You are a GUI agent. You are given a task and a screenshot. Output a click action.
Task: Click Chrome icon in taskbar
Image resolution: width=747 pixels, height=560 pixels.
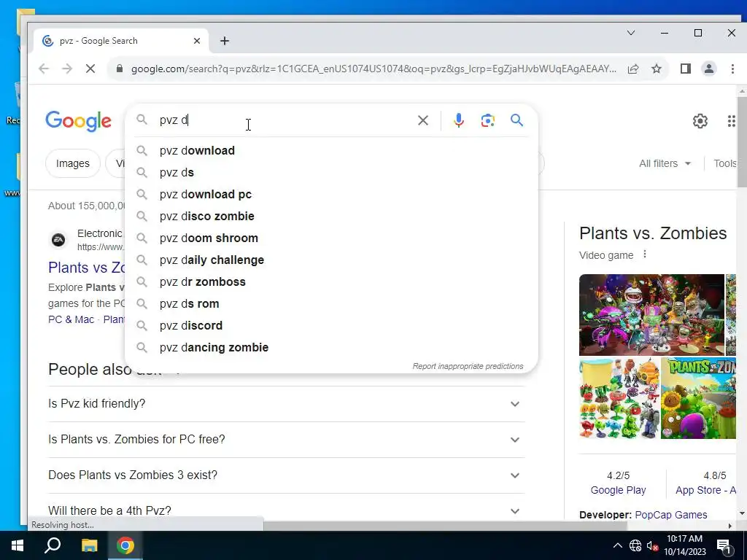pyautogui.click(x=125, y=545)
